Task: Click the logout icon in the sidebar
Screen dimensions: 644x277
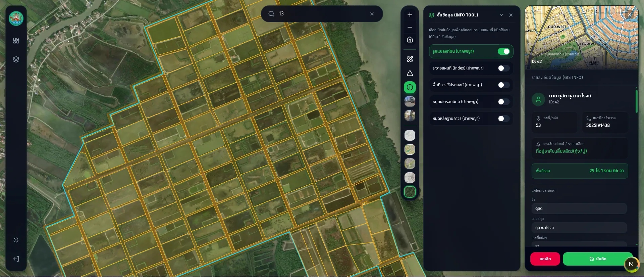Action: (x=16, y=259)
